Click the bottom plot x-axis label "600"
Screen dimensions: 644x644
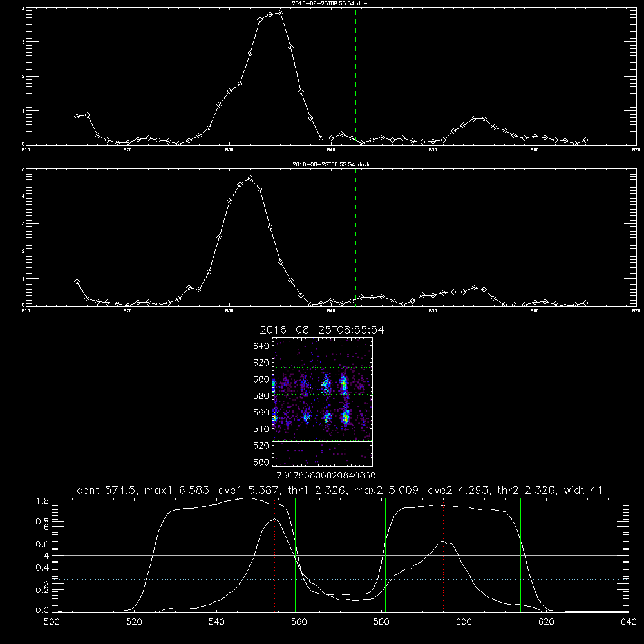pos(464,622)
